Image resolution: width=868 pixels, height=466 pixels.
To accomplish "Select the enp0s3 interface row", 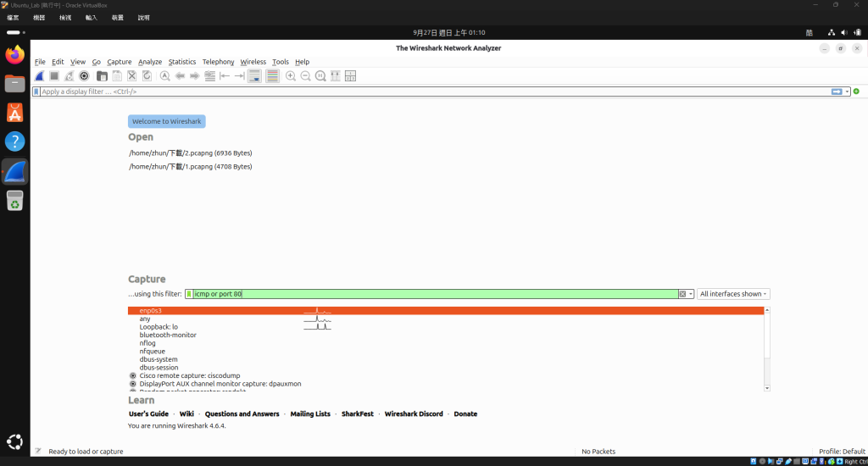I will point(446,311).
